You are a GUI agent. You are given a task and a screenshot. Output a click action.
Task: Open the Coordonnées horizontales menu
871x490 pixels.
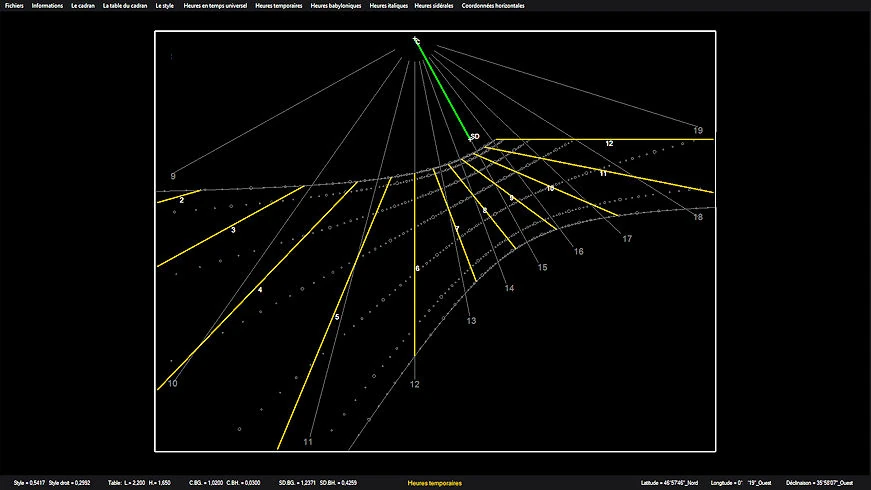[x=493, y=6]
